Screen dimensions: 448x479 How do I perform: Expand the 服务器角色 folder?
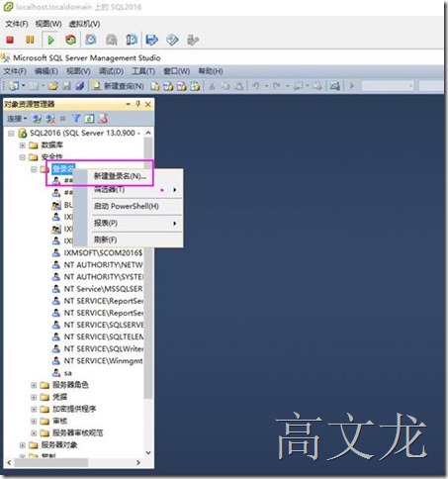click(x=34, y=385)
